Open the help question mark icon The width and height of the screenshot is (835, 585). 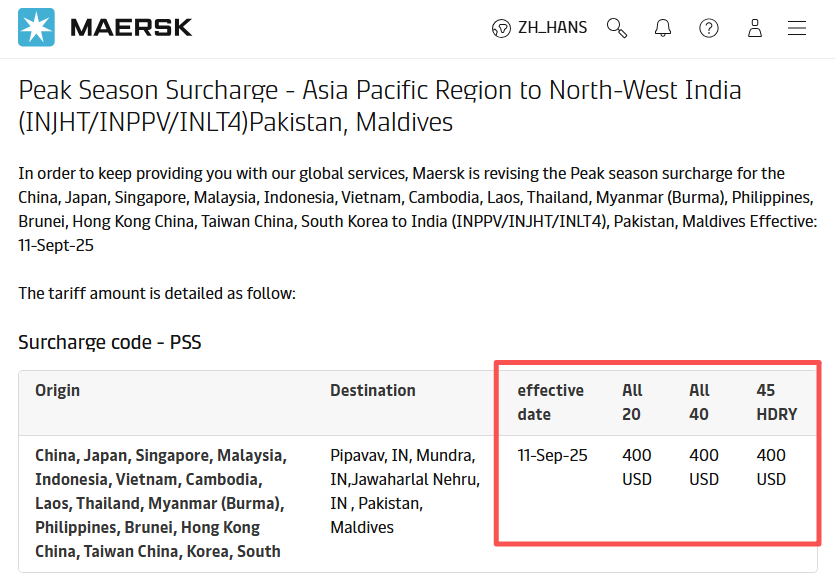pos(709,28)
